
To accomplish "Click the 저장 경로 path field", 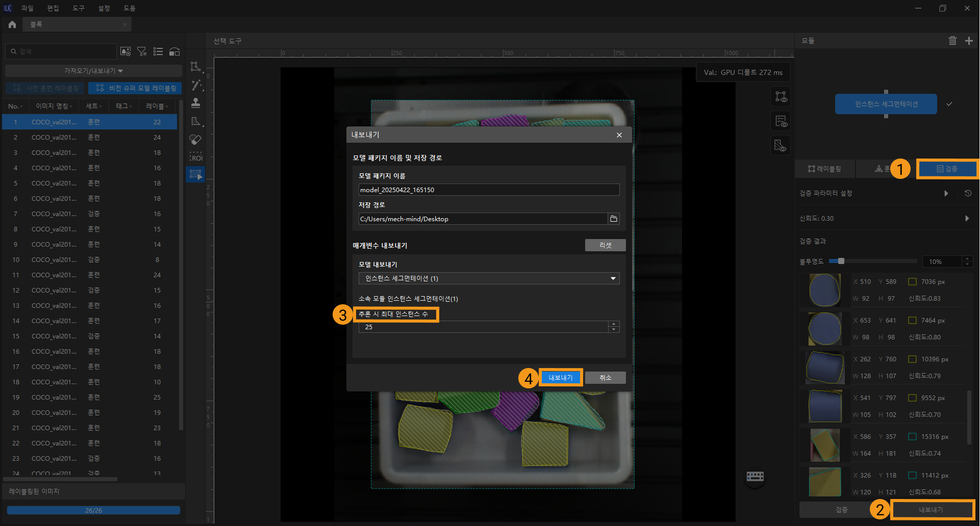I will pyautogui.click(x=483, y=219).
